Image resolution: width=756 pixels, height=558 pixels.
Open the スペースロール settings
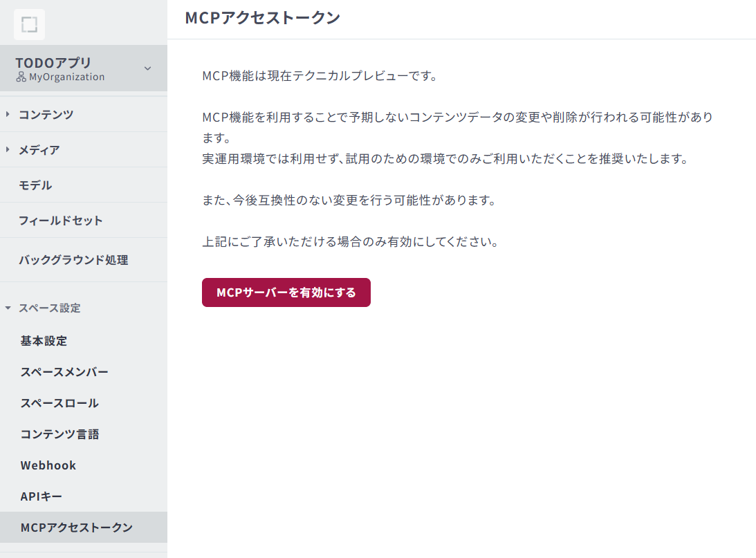coord(59,403)
